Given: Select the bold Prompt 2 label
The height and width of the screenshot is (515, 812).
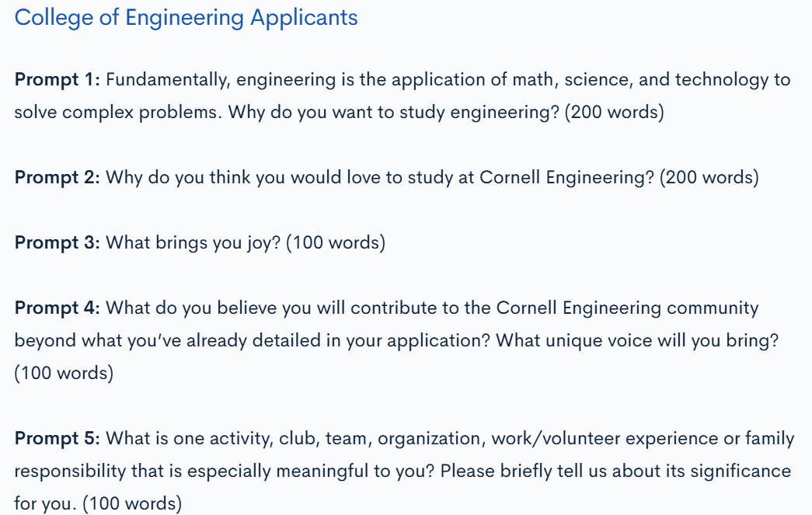Looking at the screenshot, I should coord(57,178).
